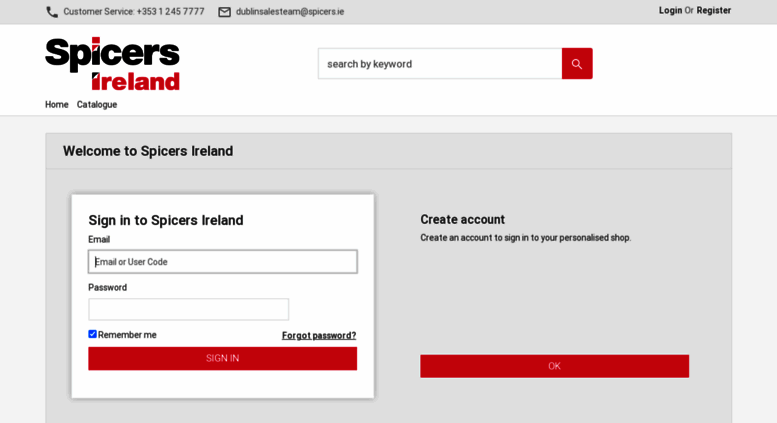Focus the search by keyword field
777x423 pixels.
click(440, 63)
